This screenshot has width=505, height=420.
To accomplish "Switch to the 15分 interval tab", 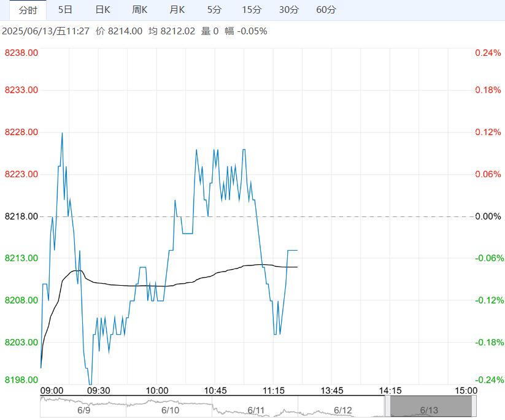I will (x=252, y=10).
